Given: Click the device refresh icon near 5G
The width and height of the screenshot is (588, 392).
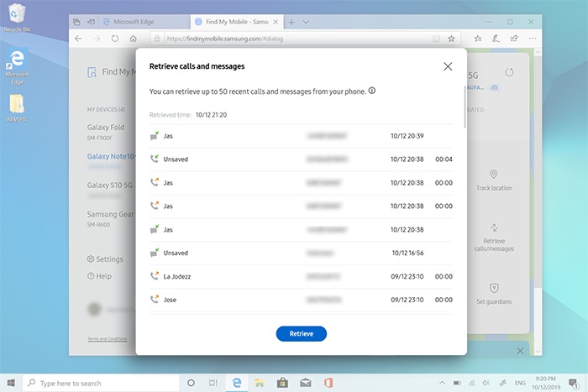Looking at the screenshot, I should pos(509,72).
